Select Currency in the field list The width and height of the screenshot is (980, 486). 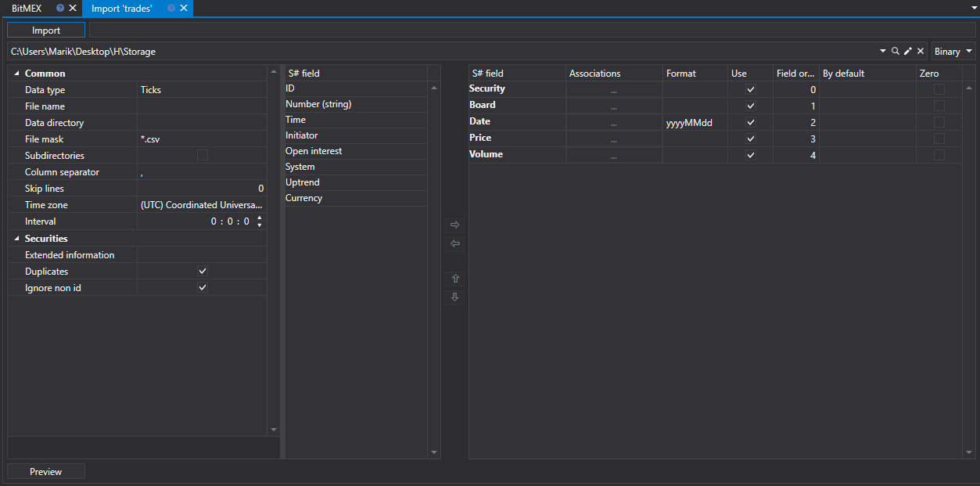355,198
